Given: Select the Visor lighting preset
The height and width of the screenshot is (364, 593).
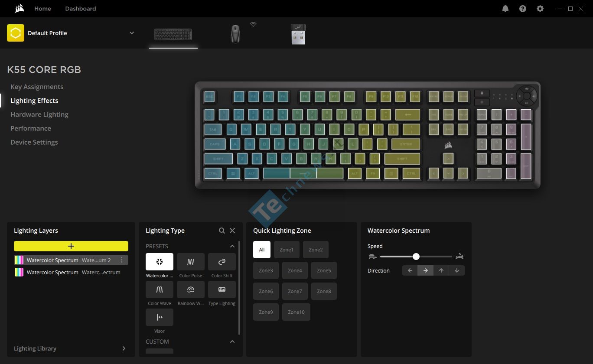Looking at the screenshot, I should coord(160,317).
